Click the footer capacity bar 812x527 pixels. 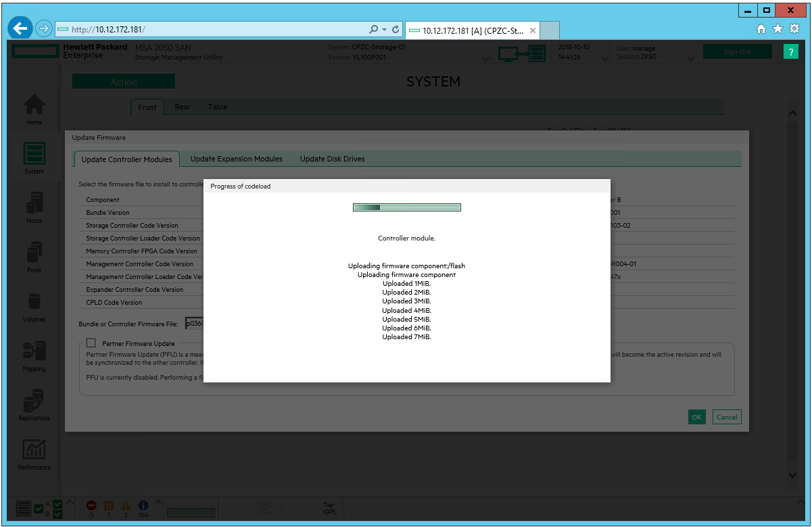(191, 513)
